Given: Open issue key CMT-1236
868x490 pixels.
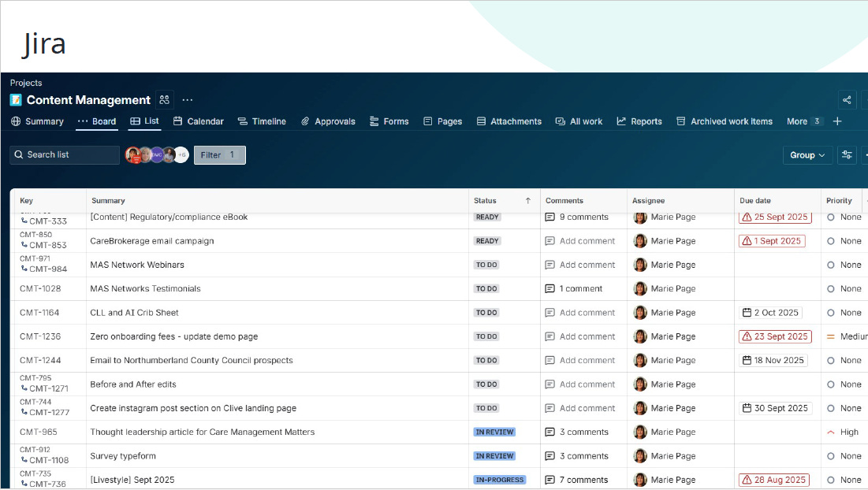Looking at the screenshot, I should pos(40,336).
